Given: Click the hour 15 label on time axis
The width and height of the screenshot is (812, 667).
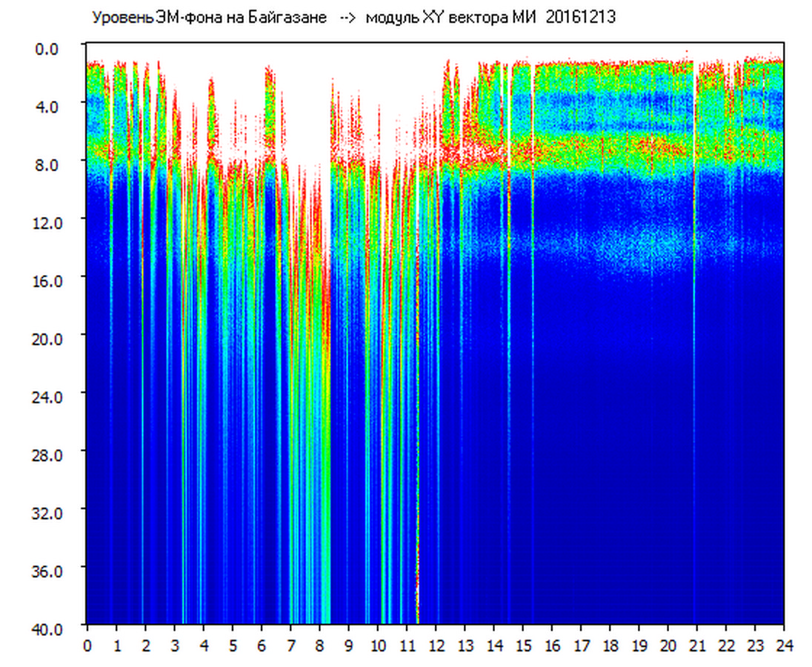Looking at the screenshot, I should [523, 645].
